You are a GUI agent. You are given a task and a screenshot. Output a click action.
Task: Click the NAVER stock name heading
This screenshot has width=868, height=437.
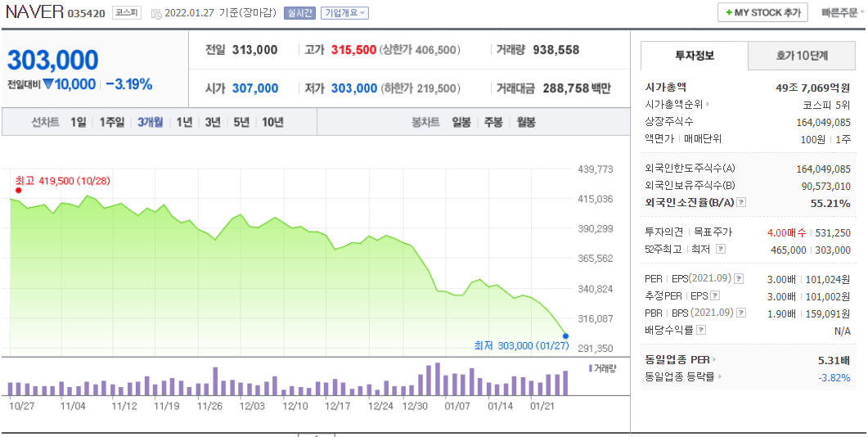[34, 11]
